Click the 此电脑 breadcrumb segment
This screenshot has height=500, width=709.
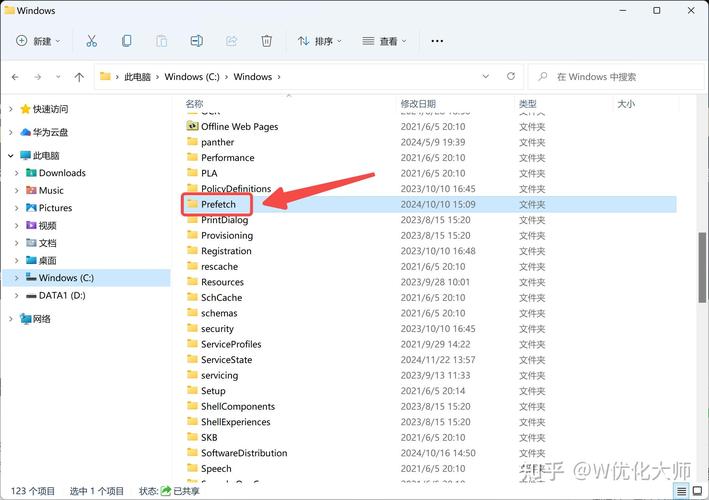coord(137,77)
